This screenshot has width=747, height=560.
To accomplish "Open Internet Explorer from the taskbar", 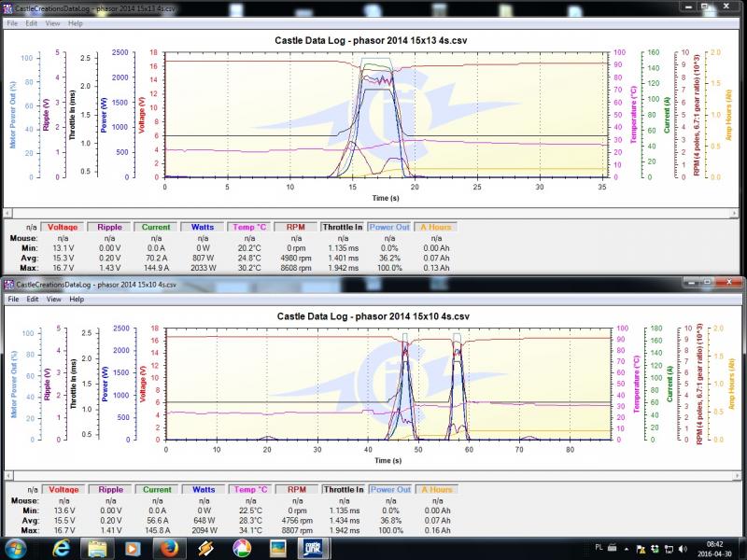I will [59, 546].
